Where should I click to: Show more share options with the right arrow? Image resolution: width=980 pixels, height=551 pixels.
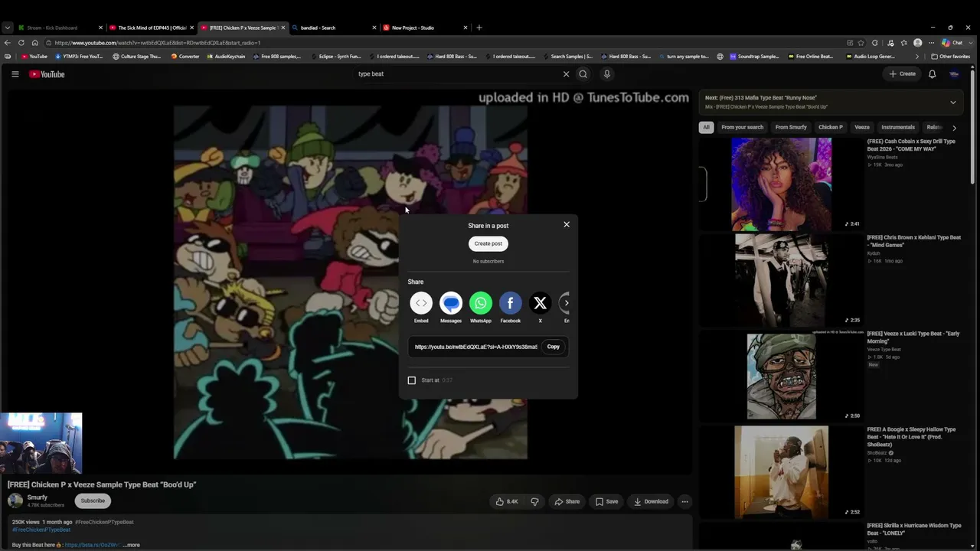click(x=566, y=303)
